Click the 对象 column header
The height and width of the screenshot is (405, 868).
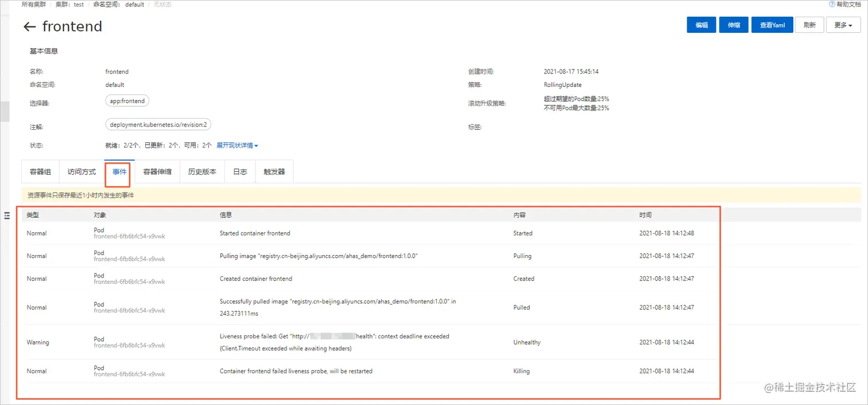[x=100, y=215]
